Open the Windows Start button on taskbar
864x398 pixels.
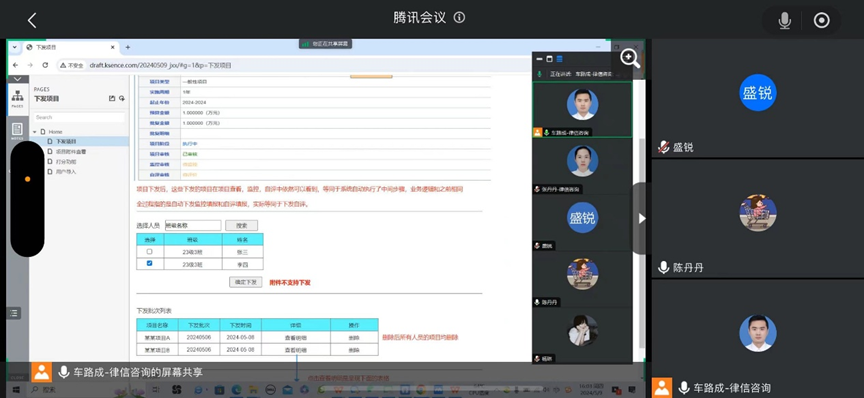point(17,390)
